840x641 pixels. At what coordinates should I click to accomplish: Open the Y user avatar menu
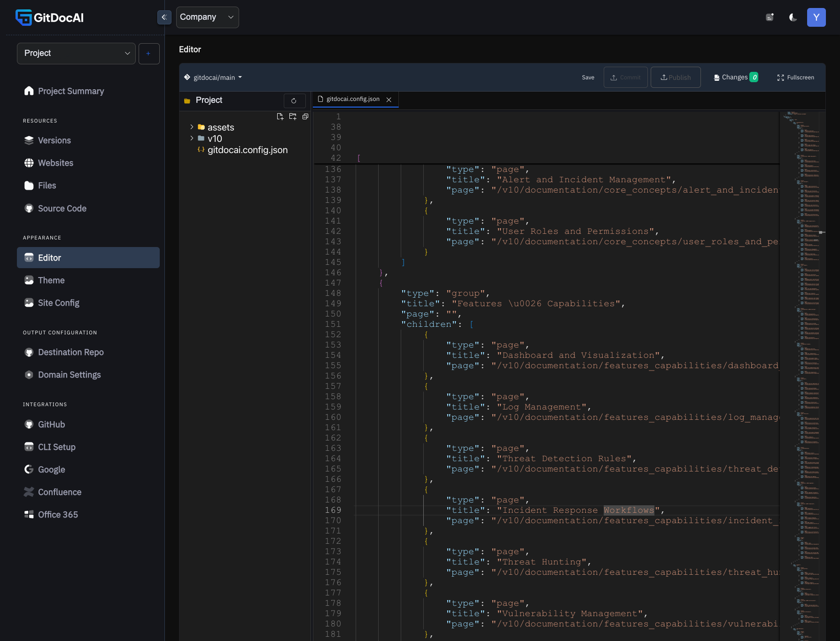click(816, 17)
